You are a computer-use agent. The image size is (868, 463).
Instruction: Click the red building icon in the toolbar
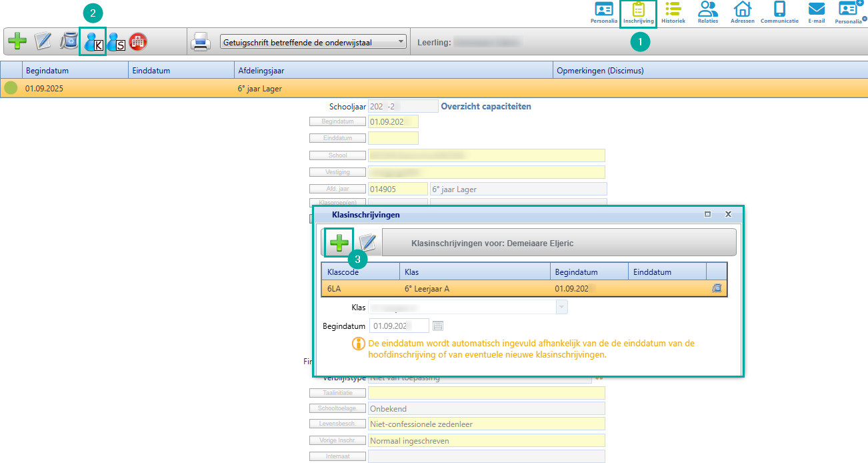tap(138, 41)
